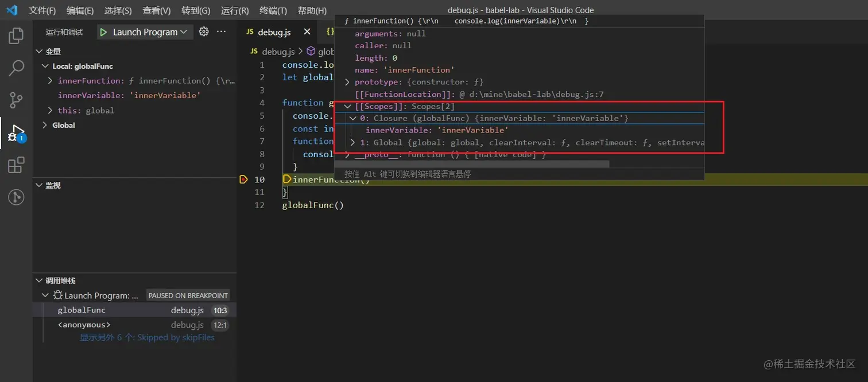Click the breakpoint marker on line 10

243,180
